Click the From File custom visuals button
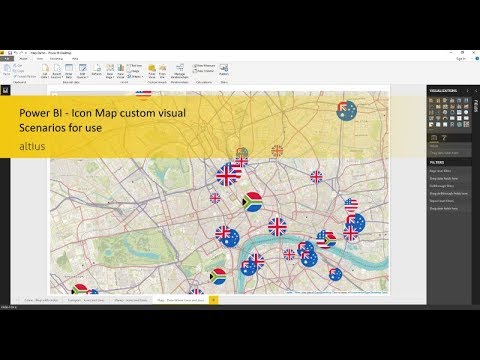Screen dimensions: 480x360 click(x=163, y=71)
